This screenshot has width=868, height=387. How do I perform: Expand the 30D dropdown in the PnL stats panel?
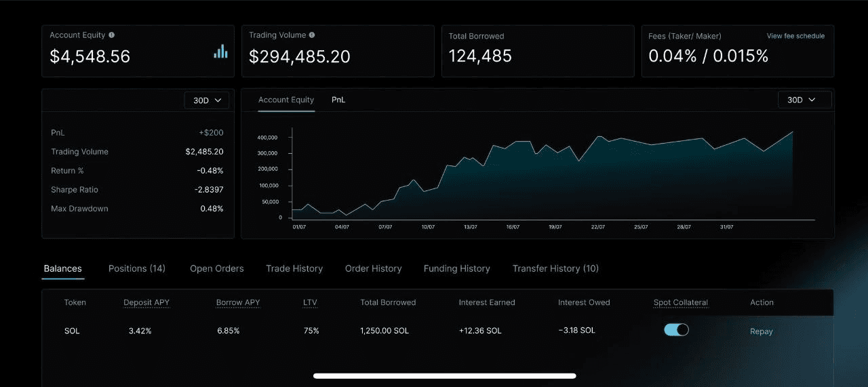pyautogui.click(x=207, y=100)
